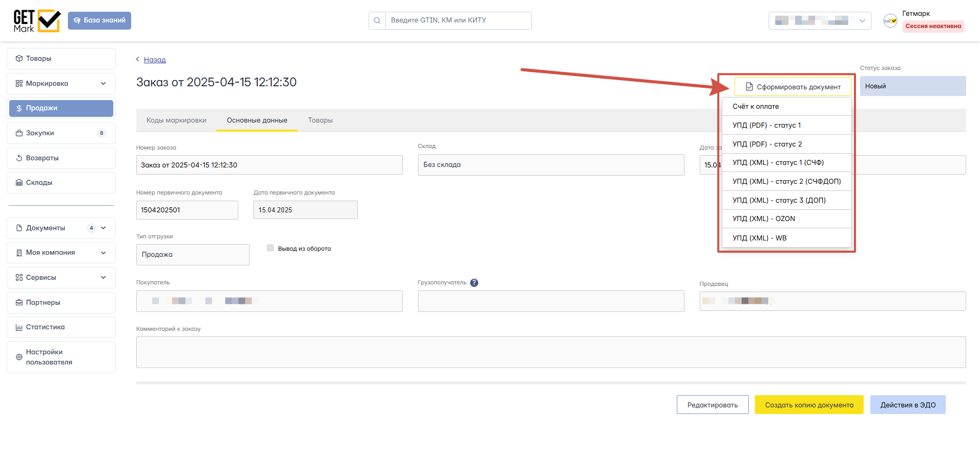Click the Сервисы grid icon
Image resolution: width=980 pixels, height=462 pixels.
click(19, 278)
